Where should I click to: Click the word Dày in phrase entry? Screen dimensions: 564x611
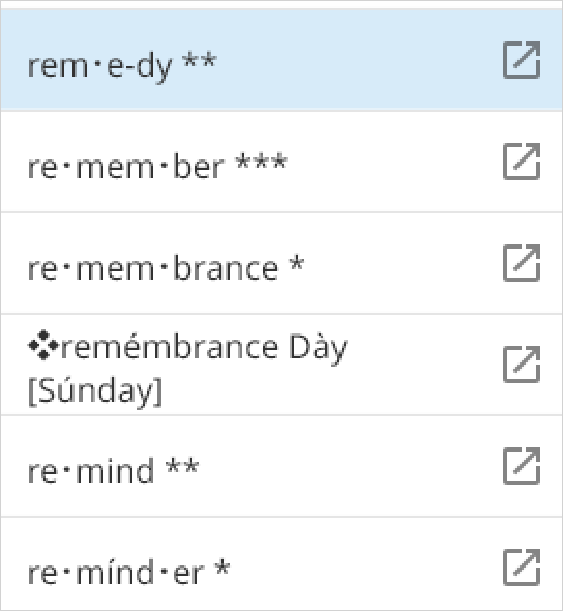click(x=318, y=348)
